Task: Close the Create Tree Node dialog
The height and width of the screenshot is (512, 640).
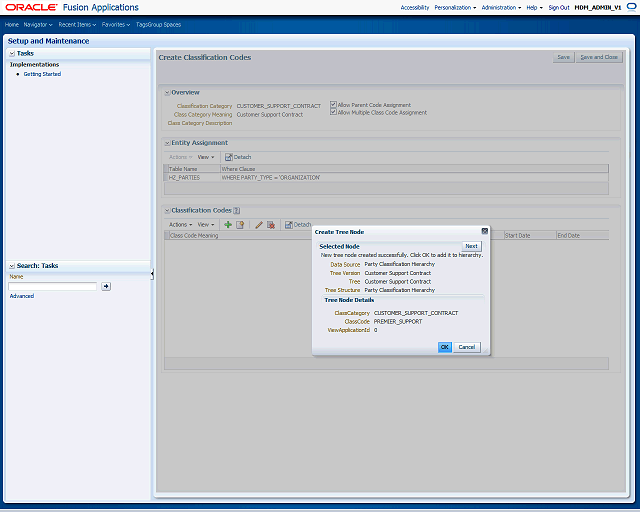Action: point(484,231)
